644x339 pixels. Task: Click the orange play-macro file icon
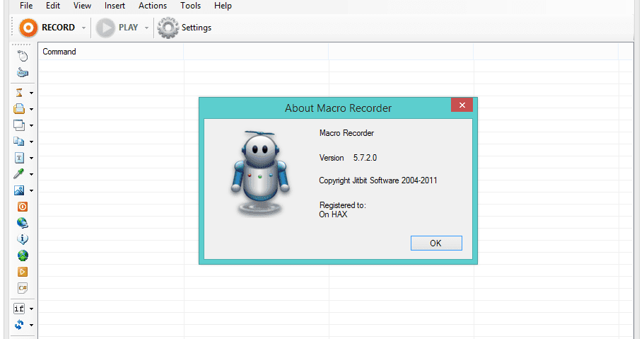tap(23, 272)
